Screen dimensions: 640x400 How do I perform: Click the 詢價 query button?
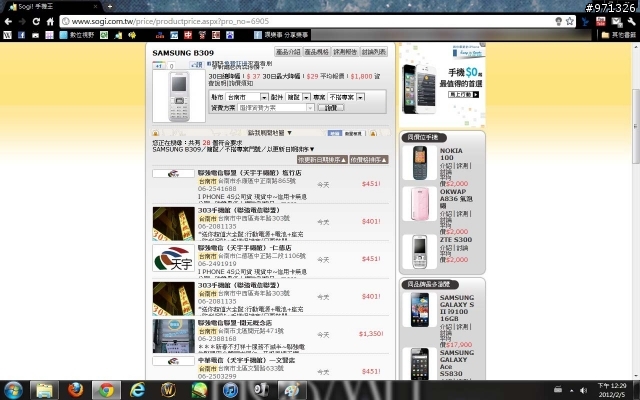[331, 108]
